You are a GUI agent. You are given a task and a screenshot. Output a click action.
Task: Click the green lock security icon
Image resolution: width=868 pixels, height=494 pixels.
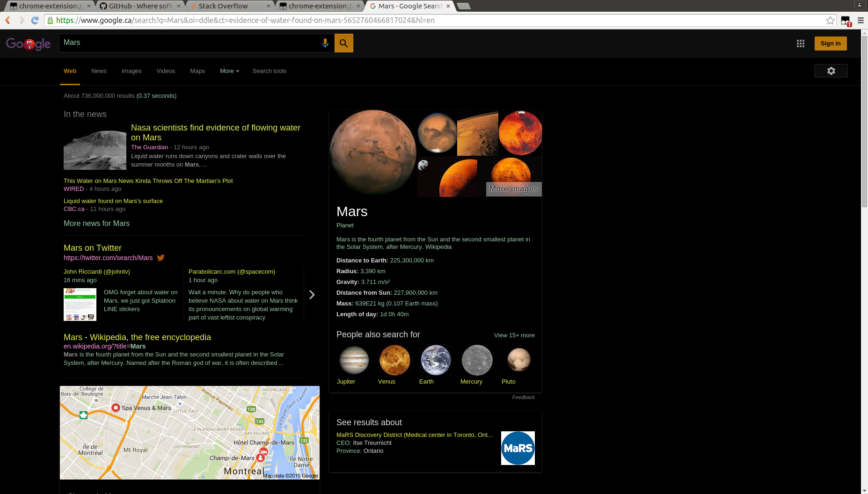coord(50,20)
